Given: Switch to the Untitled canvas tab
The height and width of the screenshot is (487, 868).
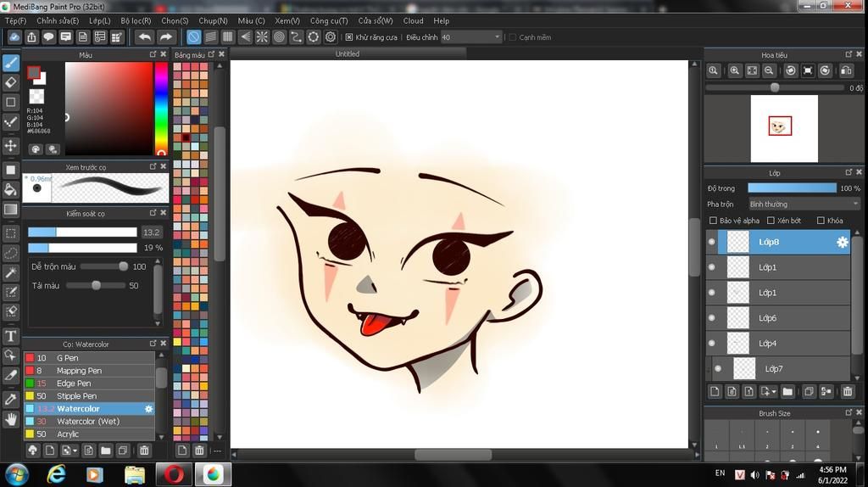Looking at the screenshot, I should point(348,53).
